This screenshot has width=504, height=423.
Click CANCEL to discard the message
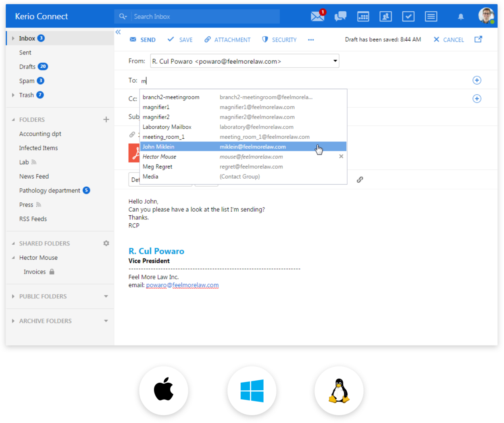point(449,40)
